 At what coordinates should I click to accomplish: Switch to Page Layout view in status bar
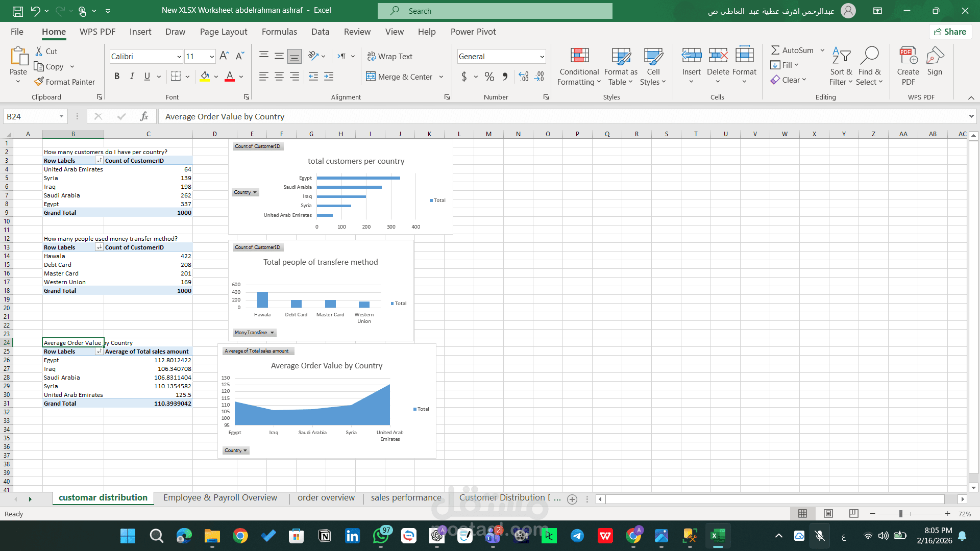coord(828,514)
